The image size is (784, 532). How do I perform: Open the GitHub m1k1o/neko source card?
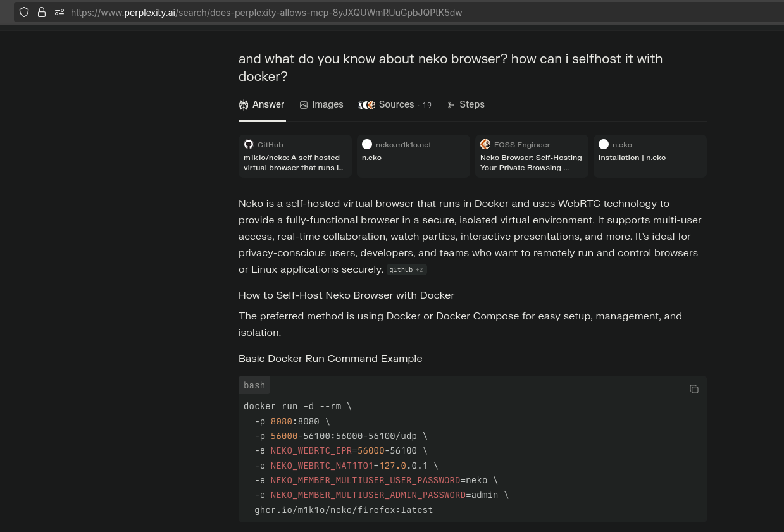[295, 156]
